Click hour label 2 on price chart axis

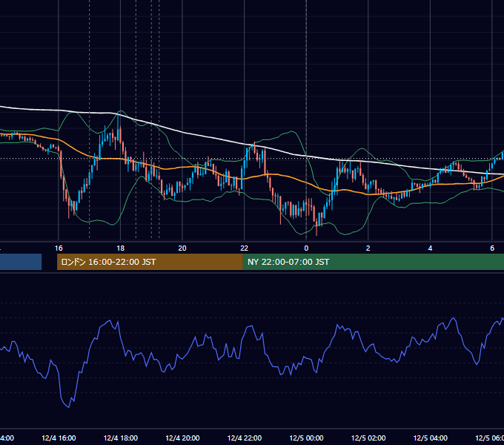(x=368, y=248)
